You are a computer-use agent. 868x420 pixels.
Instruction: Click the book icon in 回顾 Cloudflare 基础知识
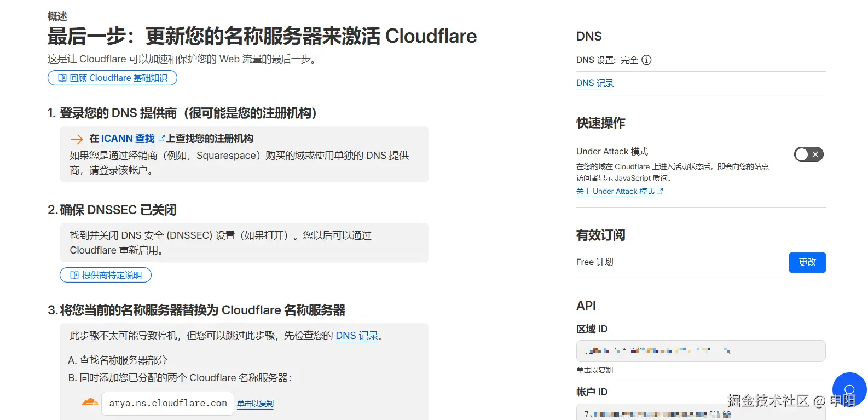(62, 78)
